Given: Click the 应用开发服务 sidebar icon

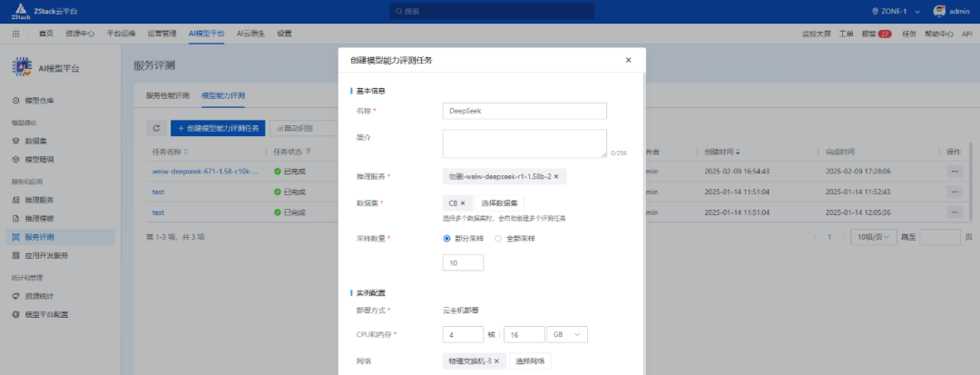Looking at the screenshot, I should [x=16, y=255].
